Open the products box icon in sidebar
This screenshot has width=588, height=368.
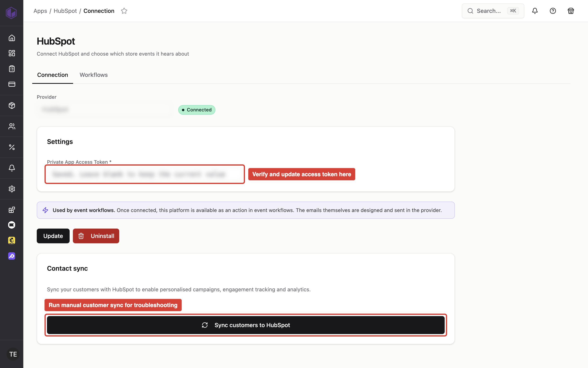point(12,105)
